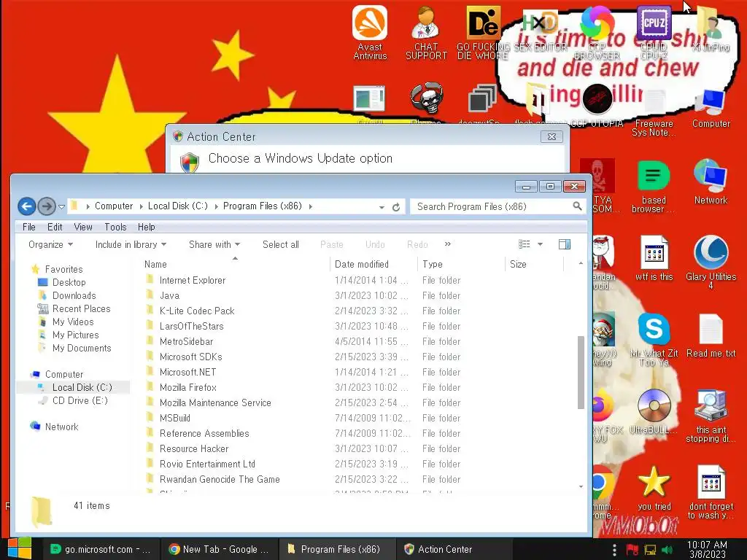Click the Paste toolbar button
747x560 pixels.
tap(332, 244)
